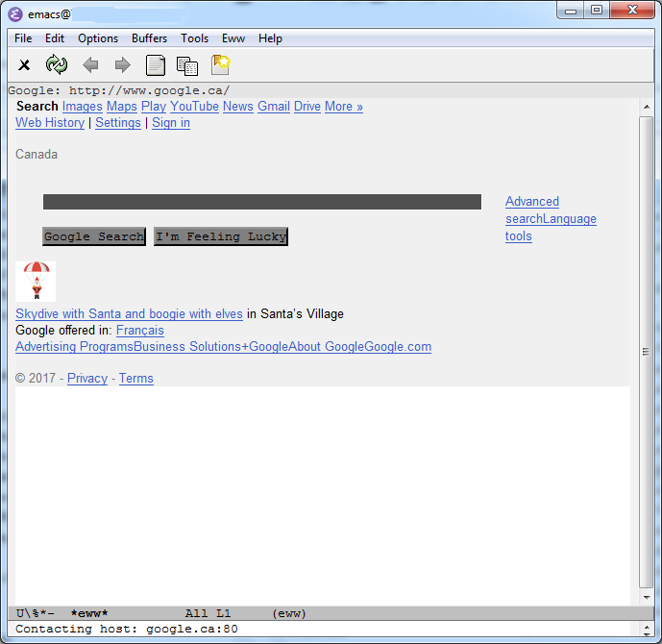The height and width of the screenshot is (644, 662).
Task: Open the Buffers menu
Action: click(x=150, y=38)
